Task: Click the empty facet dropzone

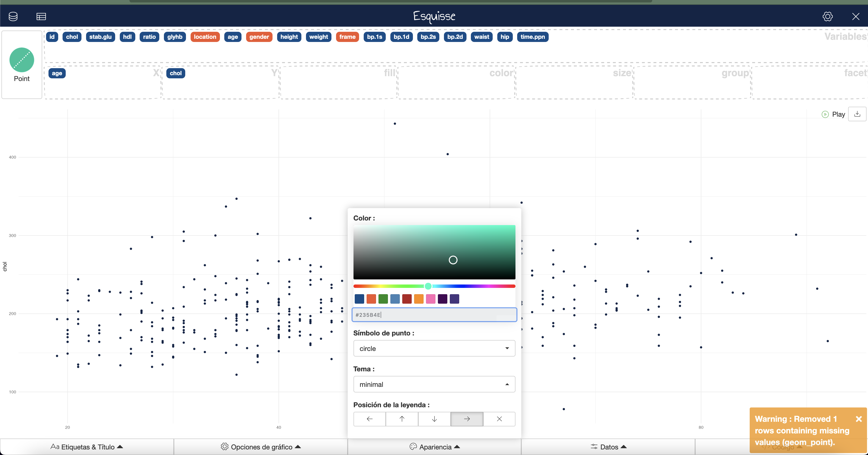Action: (810, 82)
